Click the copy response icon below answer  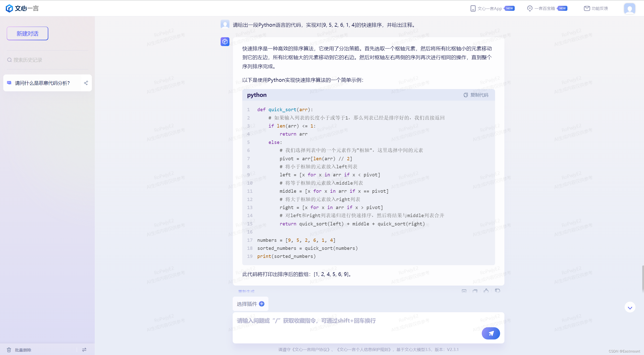pyautogui.click(x=475, y=291)
